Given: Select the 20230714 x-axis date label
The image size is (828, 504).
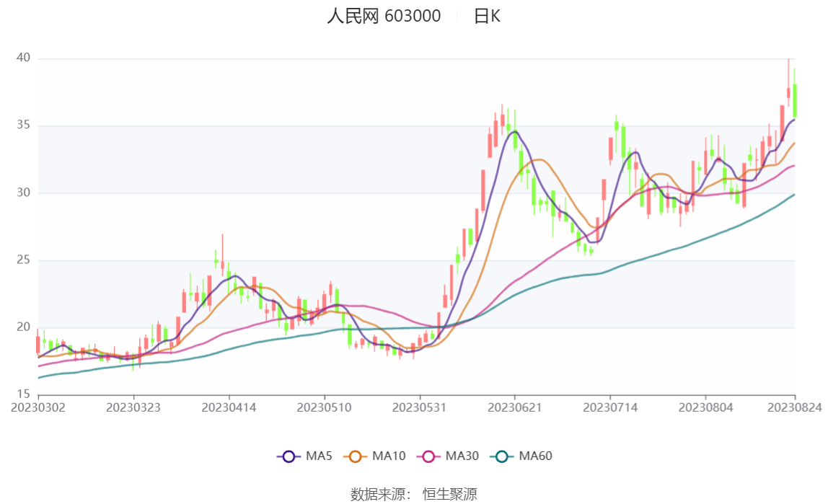Looking at the screenshot, I should click(610, 407).
